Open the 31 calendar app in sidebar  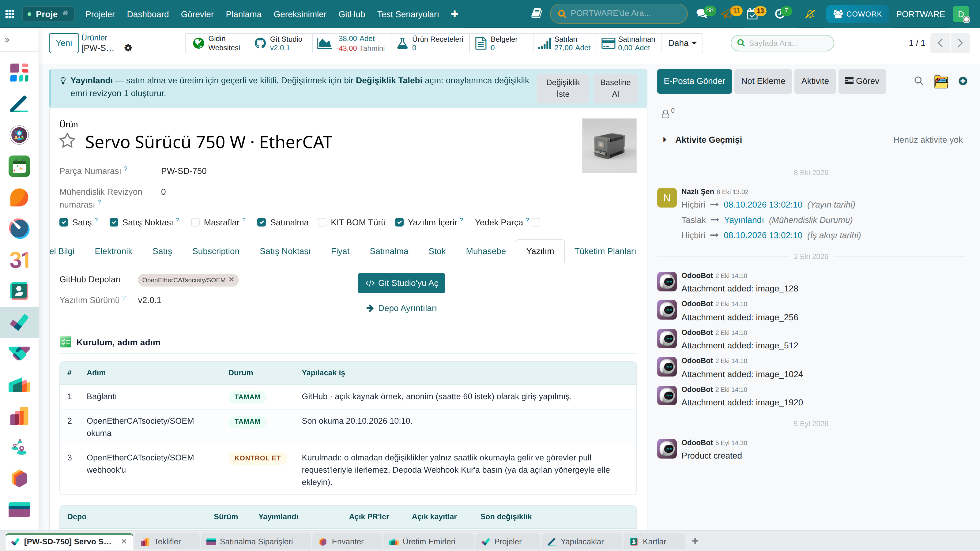pos(19,260)
